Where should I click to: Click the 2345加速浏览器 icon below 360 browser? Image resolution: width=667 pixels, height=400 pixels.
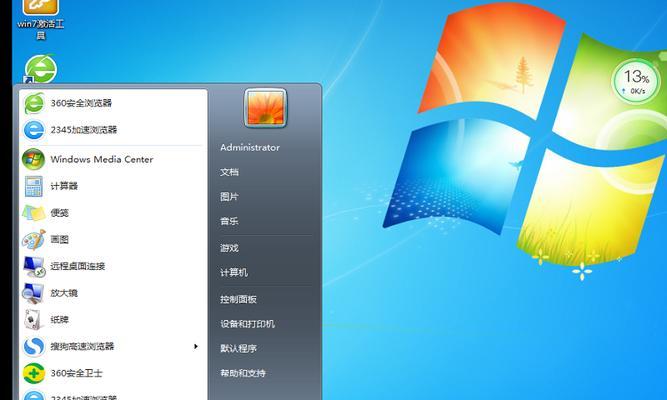click(34, 130)
